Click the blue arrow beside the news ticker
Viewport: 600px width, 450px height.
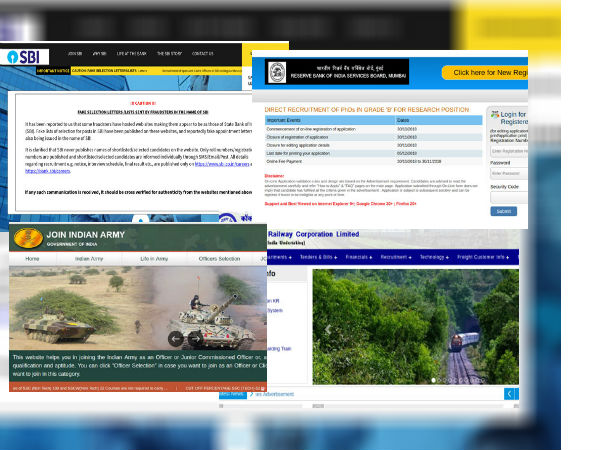(512, 394)
